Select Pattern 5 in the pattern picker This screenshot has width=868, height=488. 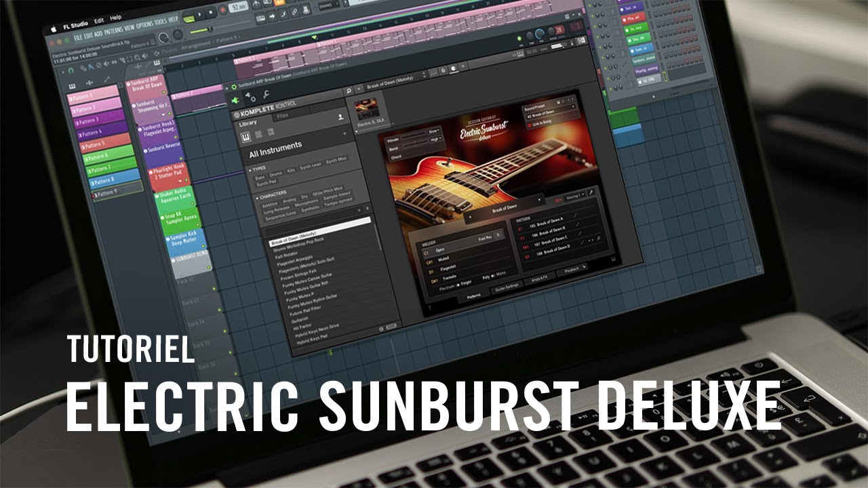click(105, 144)
